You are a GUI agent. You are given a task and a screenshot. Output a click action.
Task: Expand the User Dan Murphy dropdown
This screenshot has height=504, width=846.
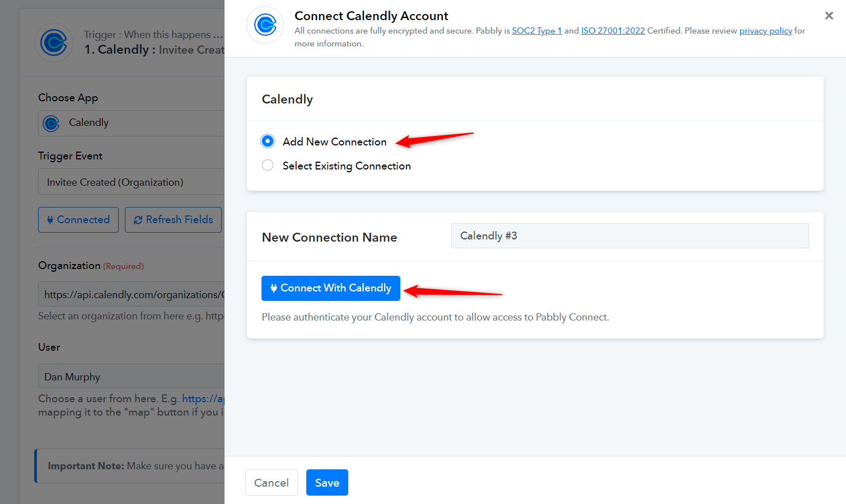pyautogui.click(x=132, y=376)
